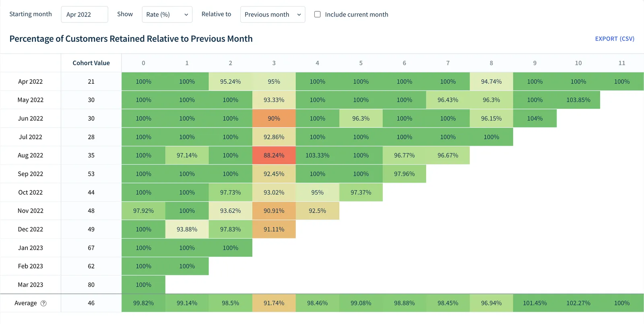The width and height of the screenshot is (644, 324).
Task: Select the 93.88% cell in Dec 2022 row
Action: click(187, 229)
